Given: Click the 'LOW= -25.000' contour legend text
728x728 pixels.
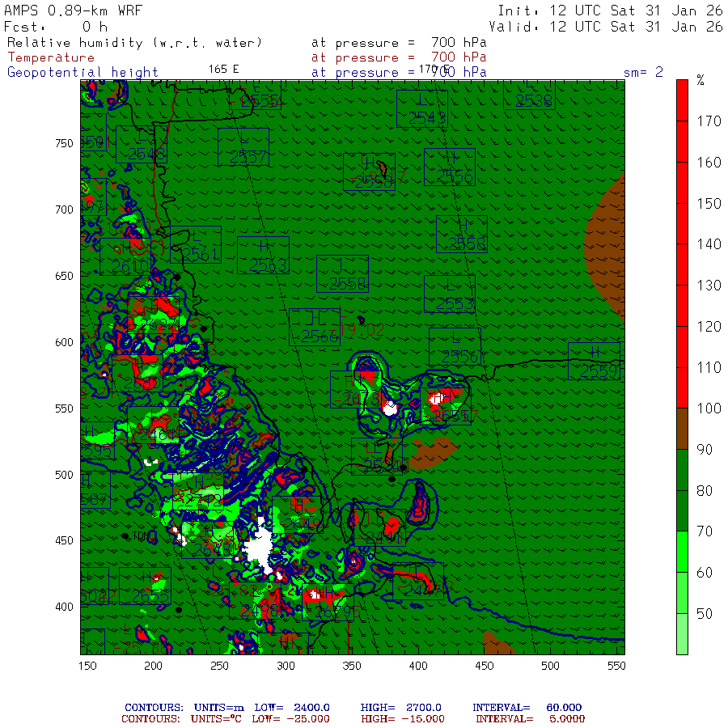Looking at the screenshot, I should click(x=290, y=719).
